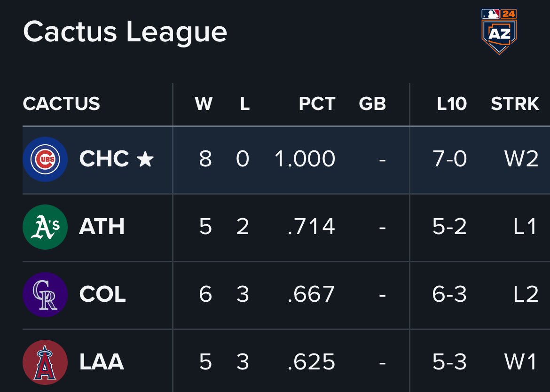Open the CHC team link
Screen dimensions: 550x392
[x=104, y=159]
